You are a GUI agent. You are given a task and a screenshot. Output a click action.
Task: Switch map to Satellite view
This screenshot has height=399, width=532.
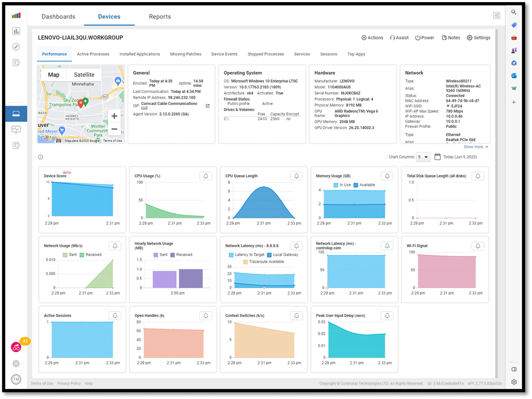coord(84,75)
